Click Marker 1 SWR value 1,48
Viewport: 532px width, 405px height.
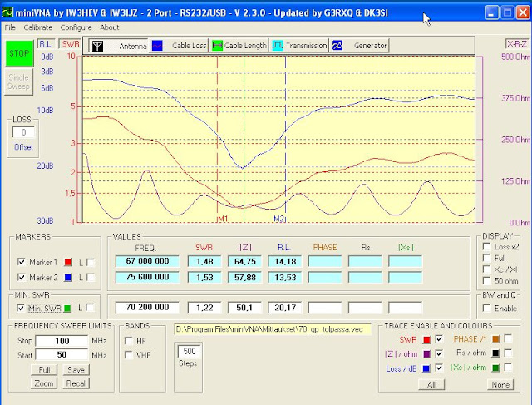204,261
